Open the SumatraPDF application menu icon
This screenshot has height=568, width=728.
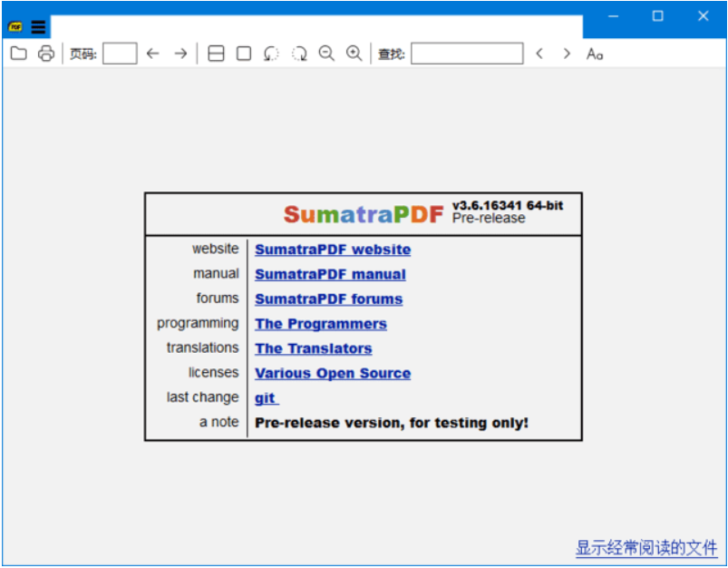(x=15, y=26)
